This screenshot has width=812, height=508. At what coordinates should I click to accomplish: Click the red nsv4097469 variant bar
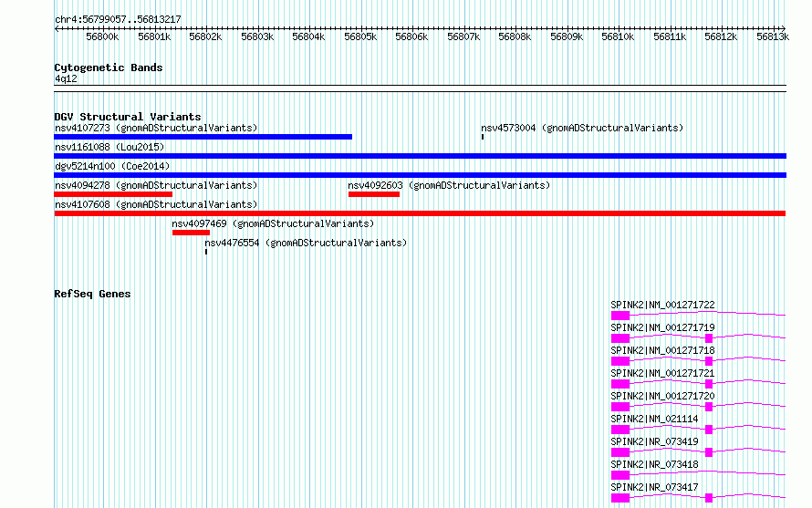191,233
